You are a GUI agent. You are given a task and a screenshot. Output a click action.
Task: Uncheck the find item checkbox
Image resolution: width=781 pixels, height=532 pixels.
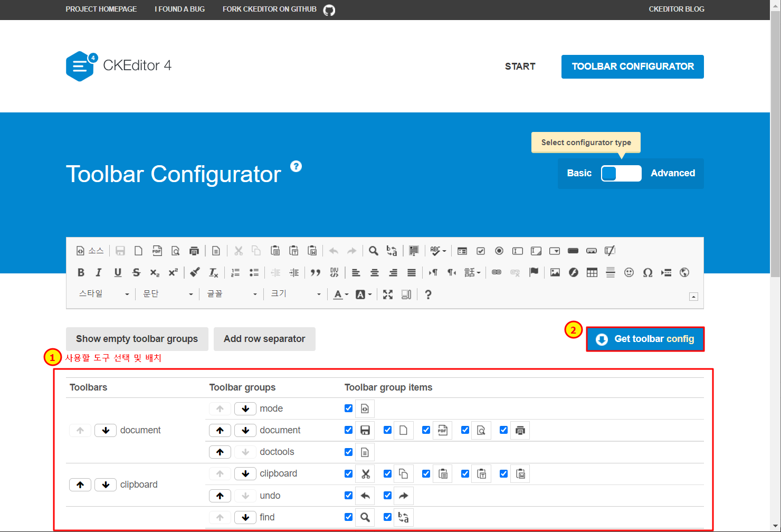[x=348, y=517]
